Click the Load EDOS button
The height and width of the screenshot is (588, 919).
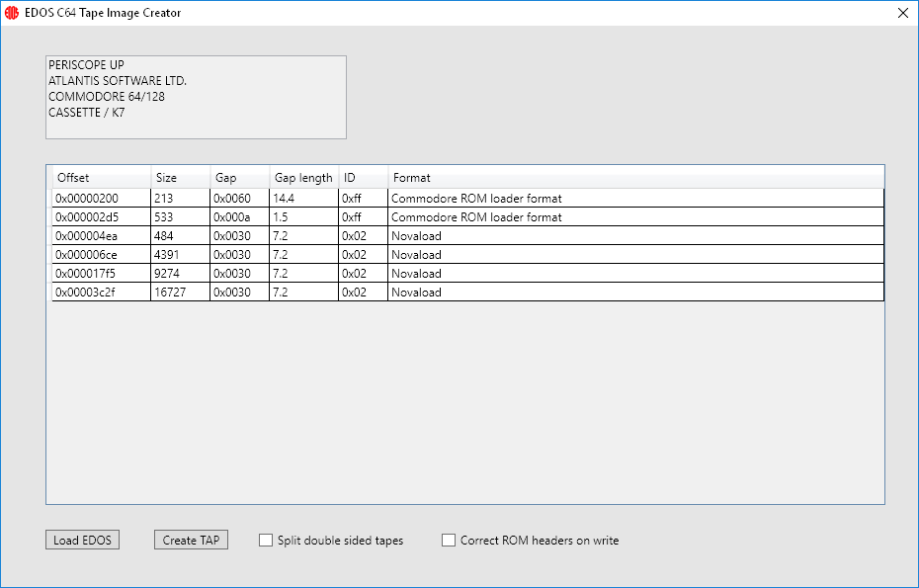83,540
